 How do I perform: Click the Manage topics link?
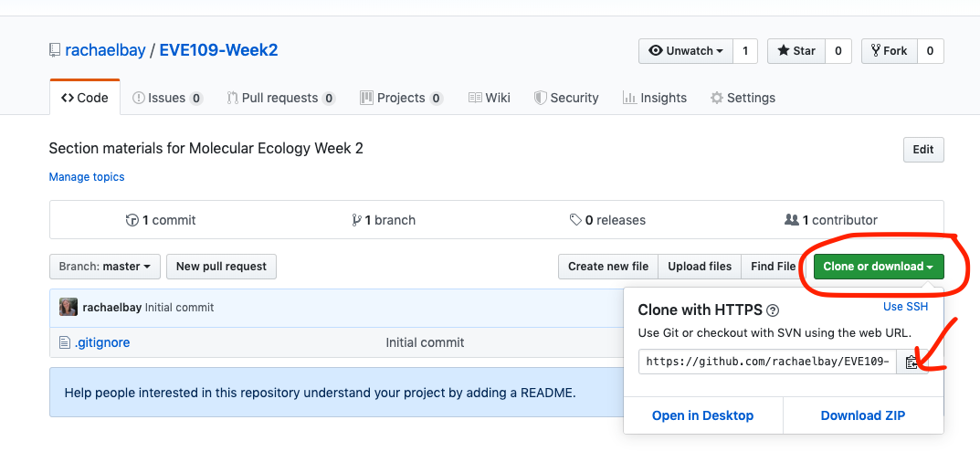(87, 177)
